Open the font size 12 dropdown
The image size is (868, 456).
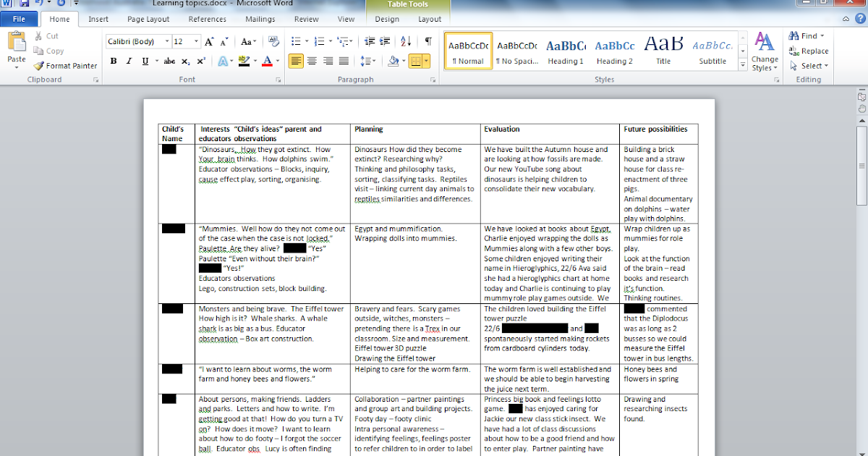click(197, 42)
